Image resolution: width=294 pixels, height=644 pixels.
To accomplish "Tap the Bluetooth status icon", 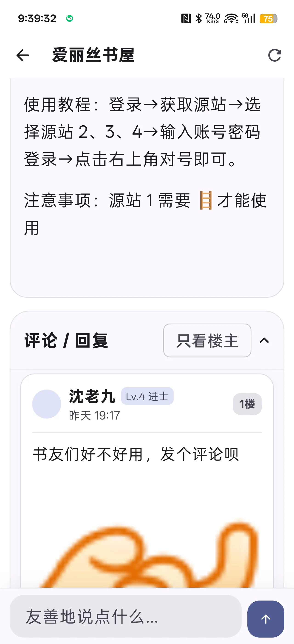I will tap(199, 18).
